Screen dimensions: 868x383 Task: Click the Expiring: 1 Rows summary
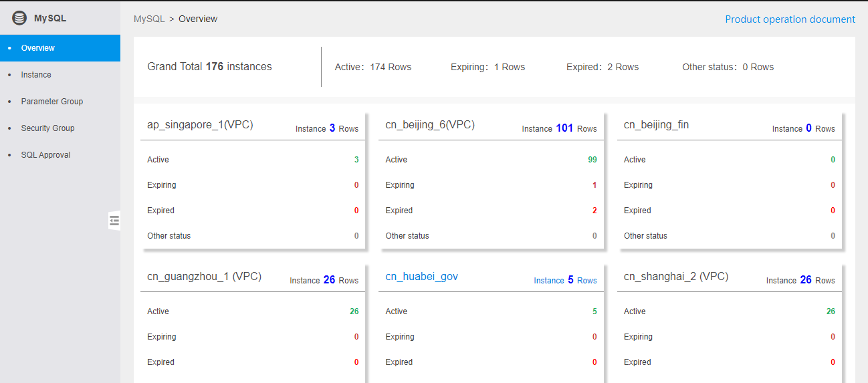(488, 67)
